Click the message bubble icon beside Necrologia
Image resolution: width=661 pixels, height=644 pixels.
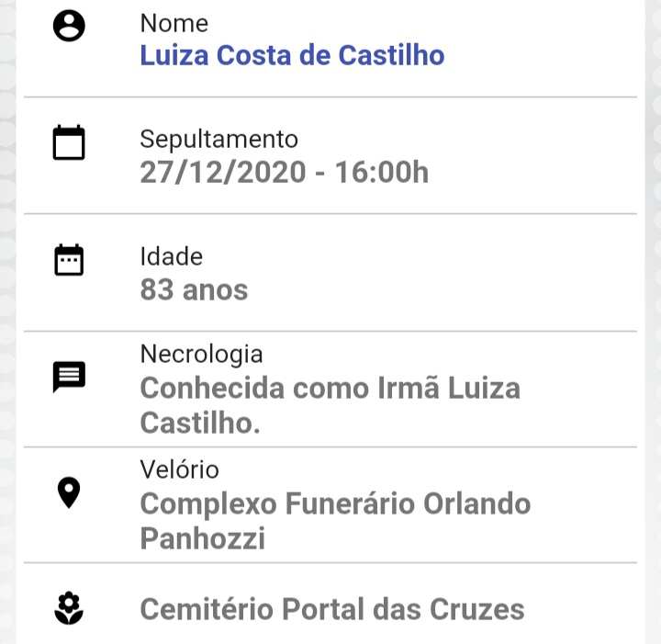click(x=69, y=377)
